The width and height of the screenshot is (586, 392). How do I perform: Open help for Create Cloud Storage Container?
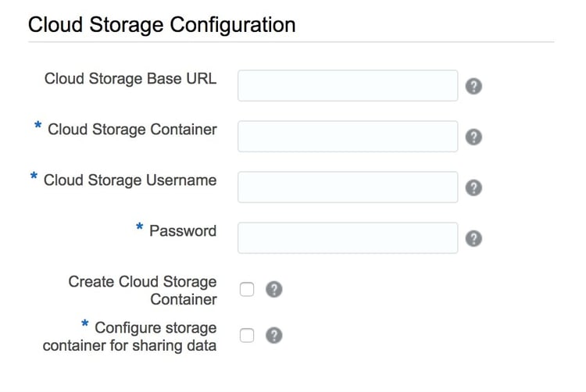(x=274, y=290)
